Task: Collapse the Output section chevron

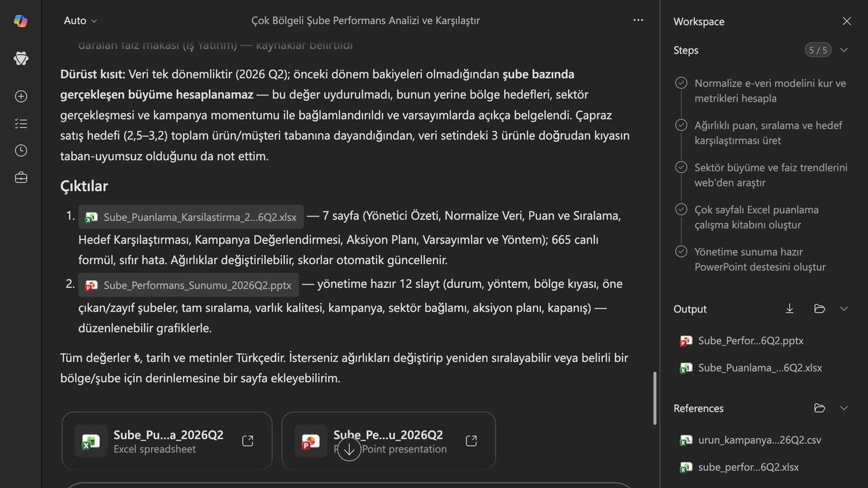Action: [x=844, y=309]
